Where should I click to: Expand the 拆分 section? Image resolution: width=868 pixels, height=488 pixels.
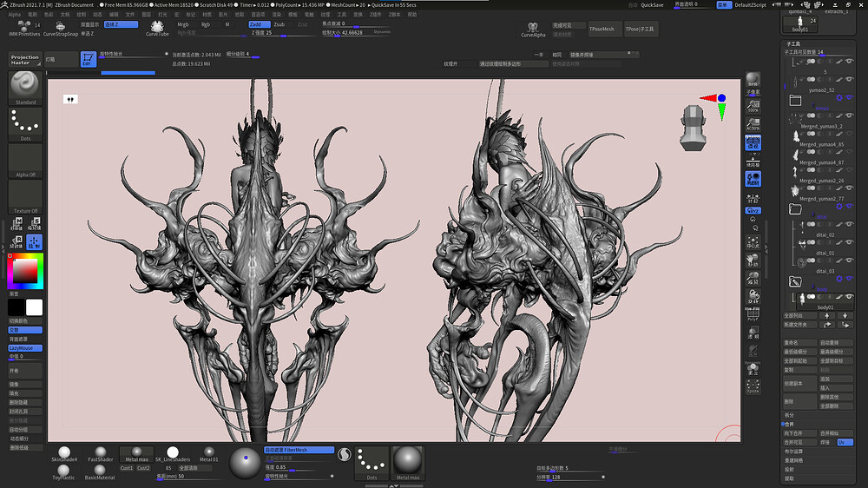(790, 415)
